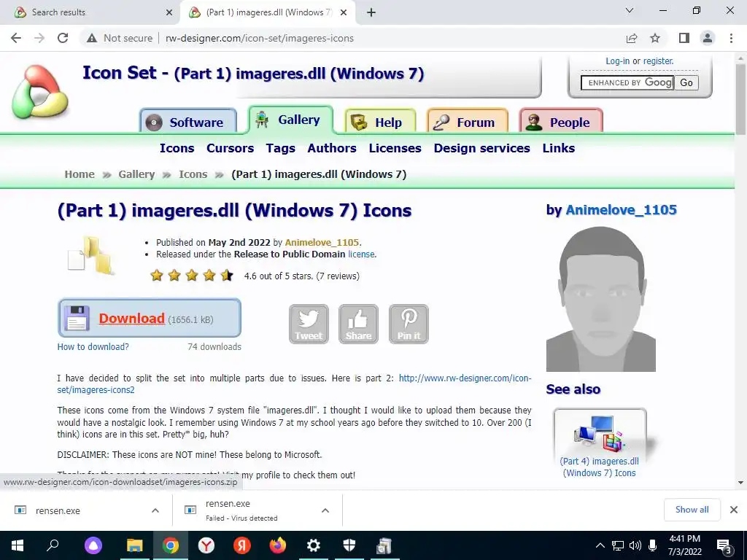This screenshot has height=560, width=747.
Task: Expand options for failed rensen.exe download
Action: (x=325, y=510)
